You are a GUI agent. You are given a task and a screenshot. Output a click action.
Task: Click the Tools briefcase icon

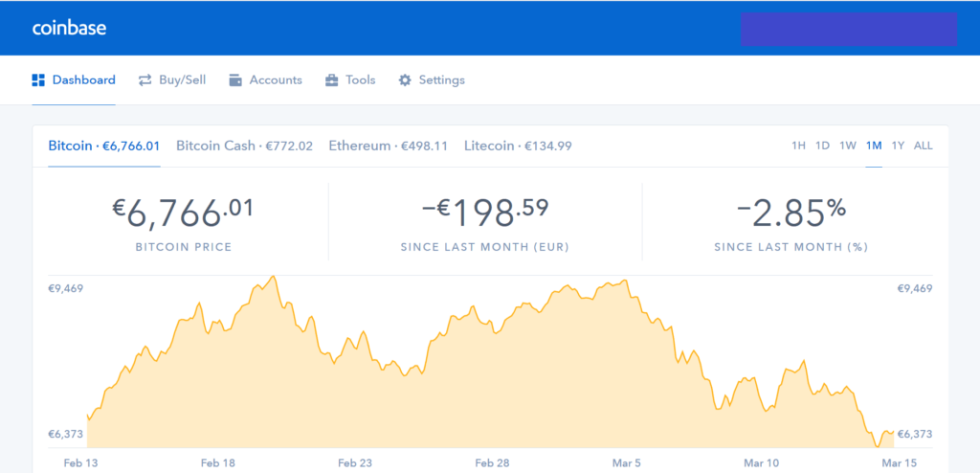point(332,80)
